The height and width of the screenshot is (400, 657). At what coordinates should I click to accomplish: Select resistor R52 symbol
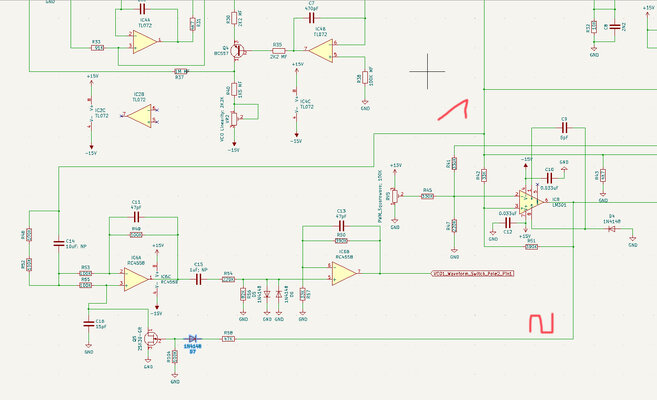click(x=29, y=264)
